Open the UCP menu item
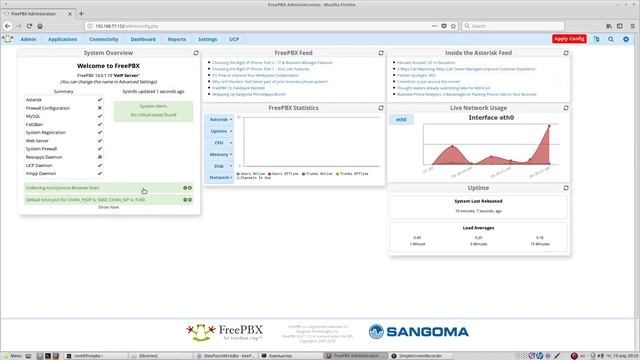The width and height of the screenshot is (640, 360). 234,39
